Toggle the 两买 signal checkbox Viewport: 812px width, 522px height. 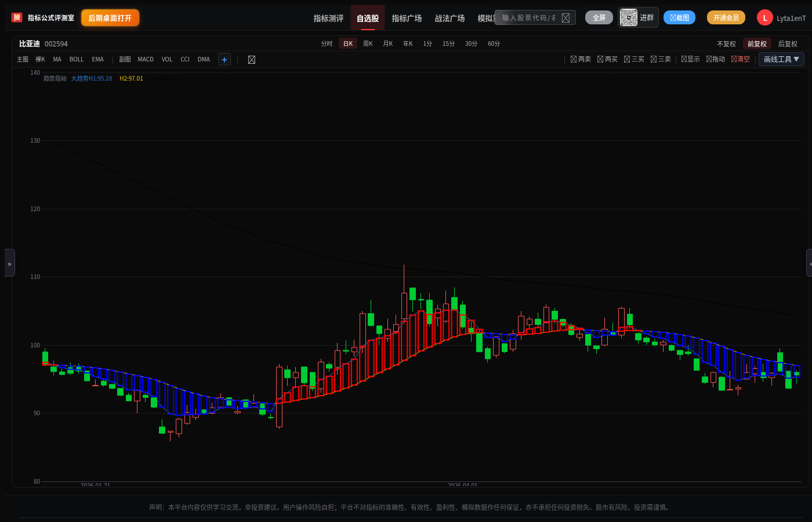pyautogui.click(x=607, y=59)
